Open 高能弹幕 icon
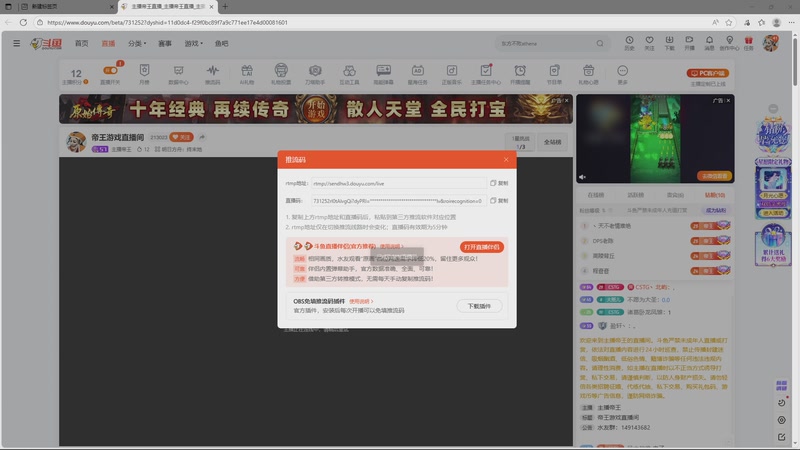The width and height of the screenshot is (800, 450). click(x=384, y=74)
